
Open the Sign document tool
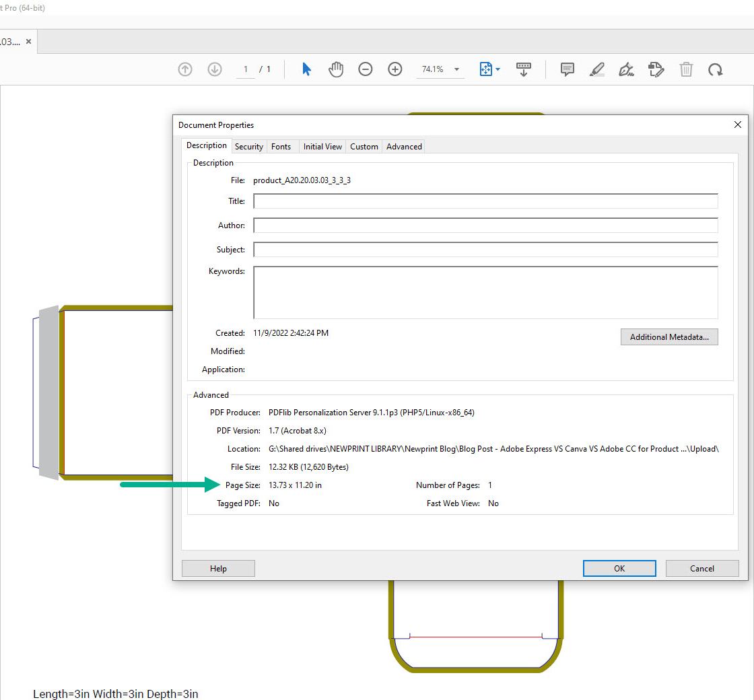(x=626, y=69)
